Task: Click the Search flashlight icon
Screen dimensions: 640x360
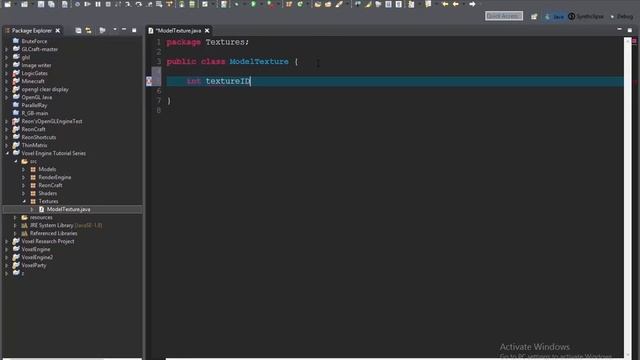Action: pos(339,4)
